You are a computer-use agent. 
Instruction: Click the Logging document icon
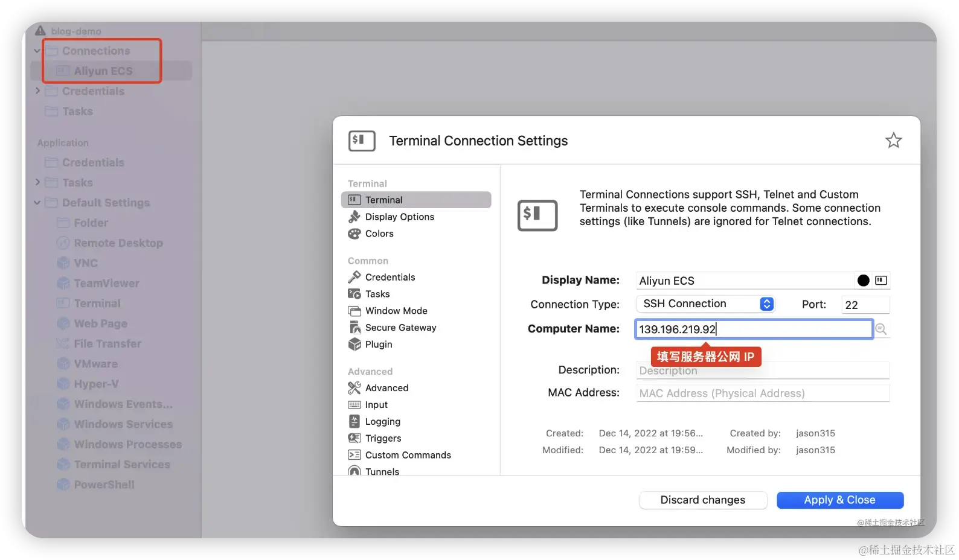coord(354,422)
